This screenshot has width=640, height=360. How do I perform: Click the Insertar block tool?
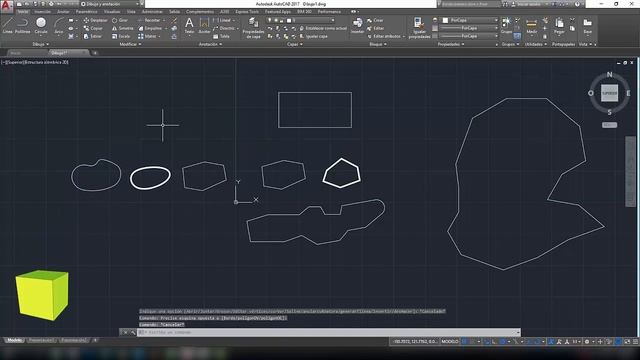(358, 25)
